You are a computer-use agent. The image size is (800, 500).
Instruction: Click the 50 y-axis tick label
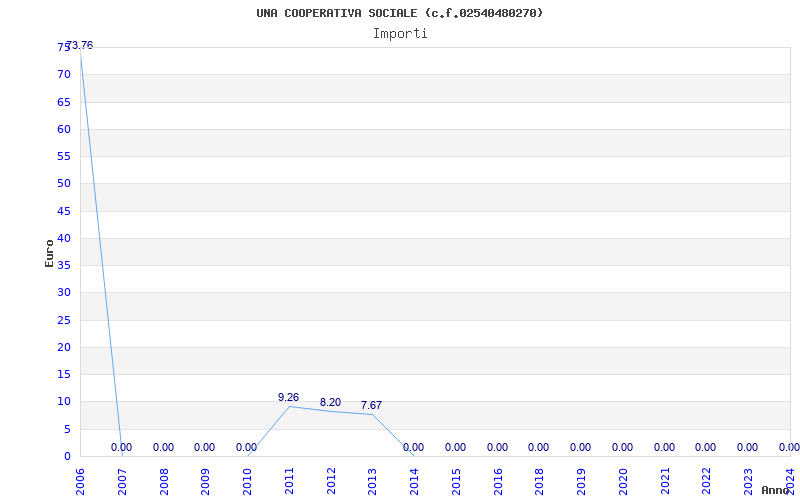point(64,184)
